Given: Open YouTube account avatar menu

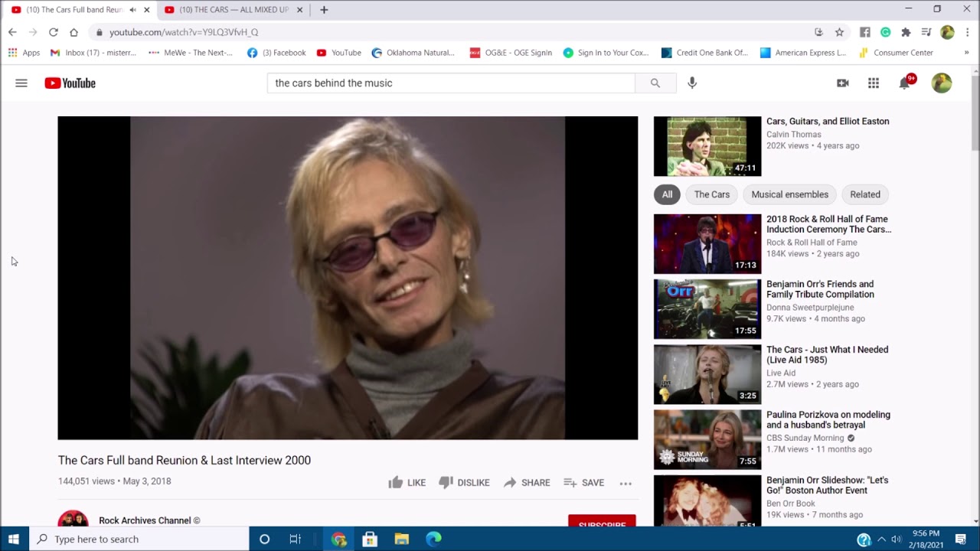Looking at the screenshot, I should 942,83.
